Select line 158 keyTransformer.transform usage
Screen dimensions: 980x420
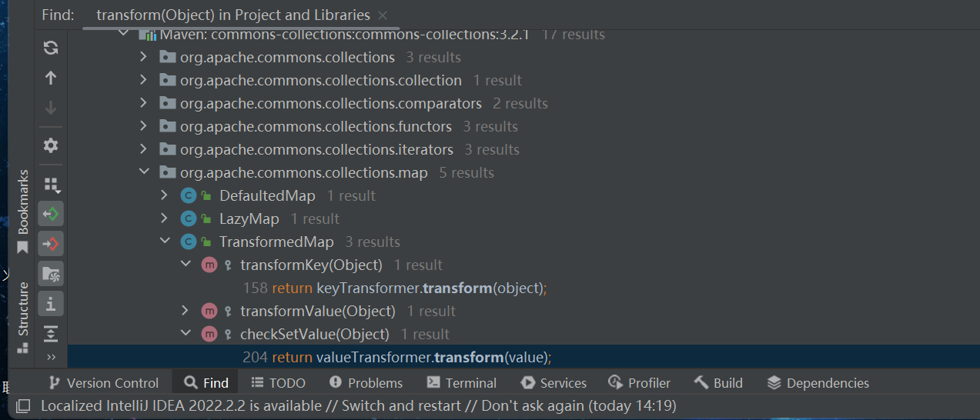[x=394, y=288]
